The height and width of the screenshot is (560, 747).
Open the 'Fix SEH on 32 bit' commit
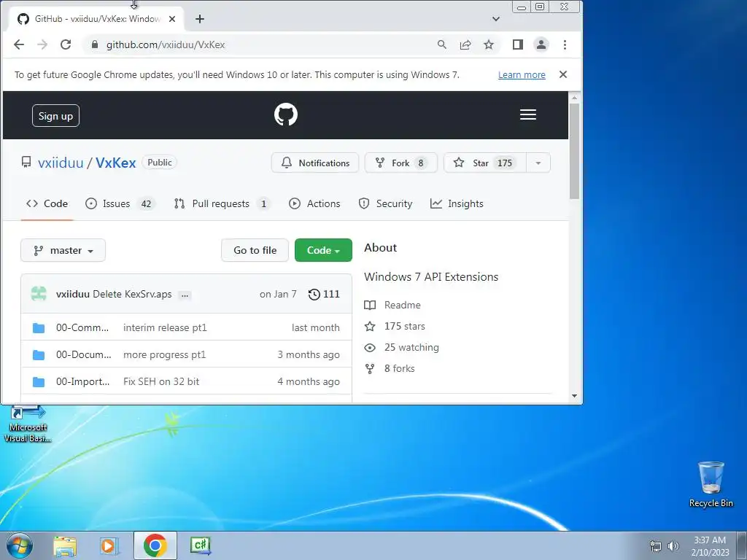click(x=161, y=382)
